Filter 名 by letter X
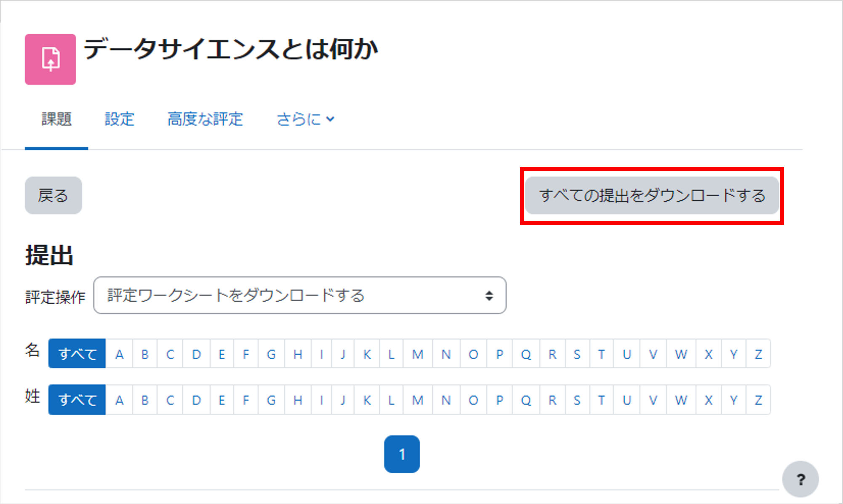The width and height of the screenshot is (843, 504). point(709,353)
